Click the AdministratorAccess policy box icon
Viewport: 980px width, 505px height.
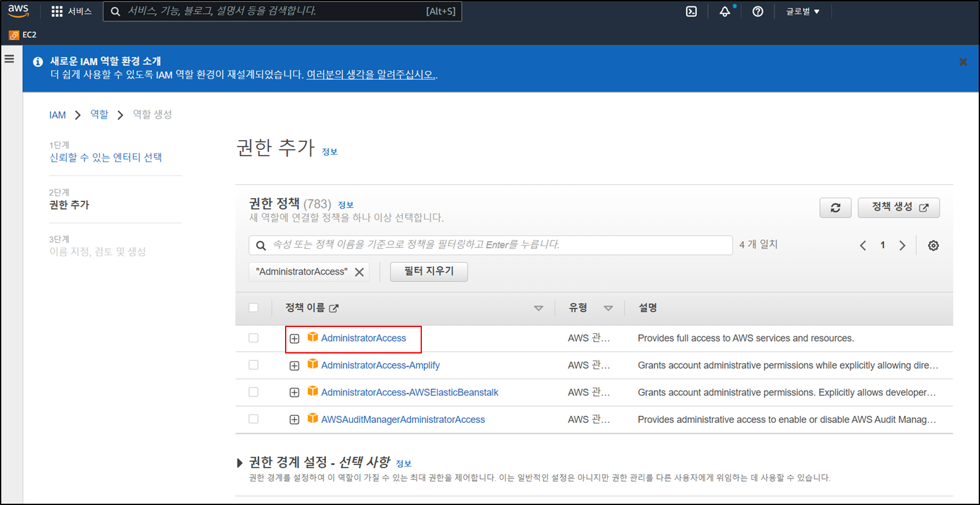(313, 337)
